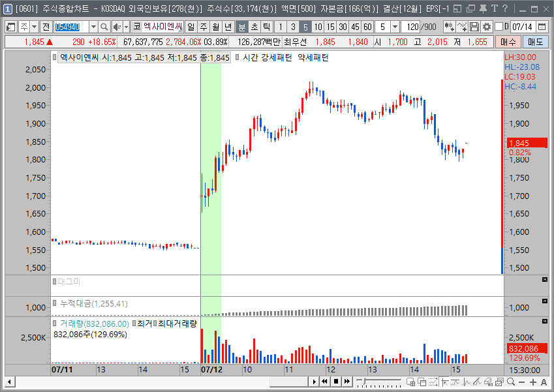Open the help question mark icon
554x392 pixels.
[x=505, y=8]
